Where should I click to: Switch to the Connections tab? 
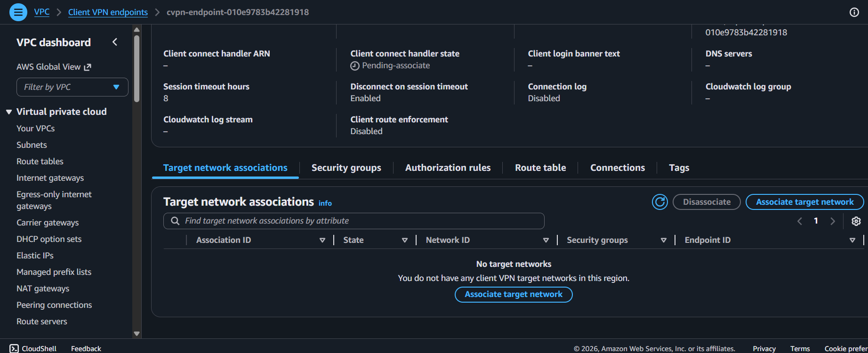[618, 168]
